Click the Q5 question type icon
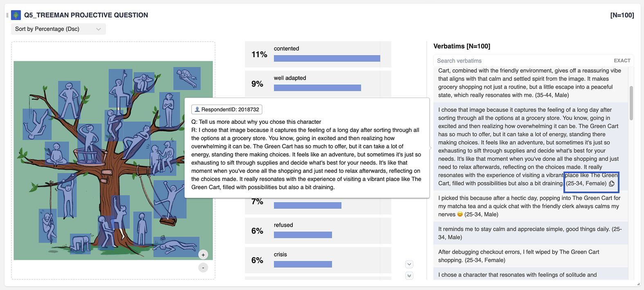This screenshot has width=644, height=290. click(16, 15)
